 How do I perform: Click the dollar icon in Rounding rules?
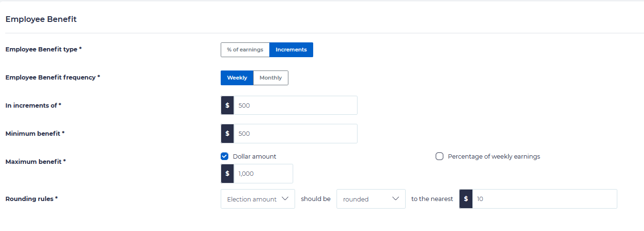tap(466, 199)
